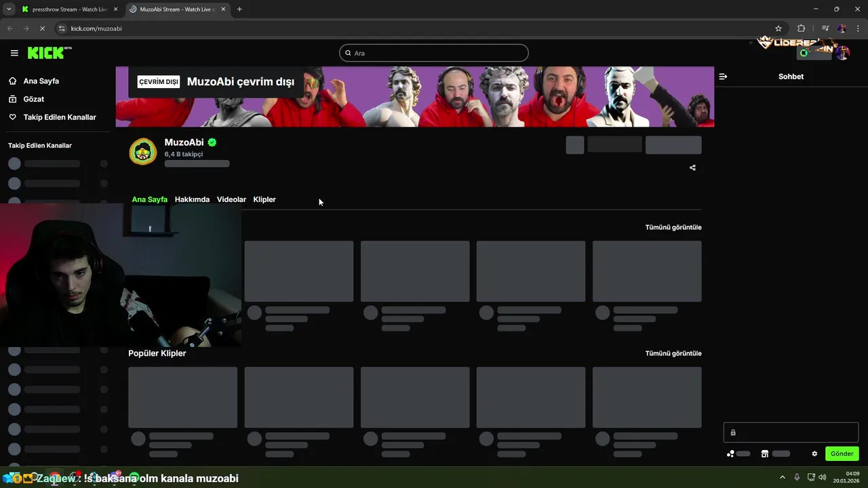Focus the Ara search field

pos(434,53)
